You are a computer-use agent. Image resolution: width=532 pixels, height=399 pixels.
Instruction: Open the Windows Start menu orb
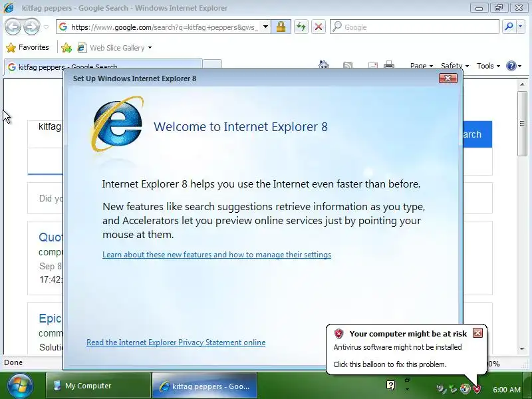coord(20,386)
